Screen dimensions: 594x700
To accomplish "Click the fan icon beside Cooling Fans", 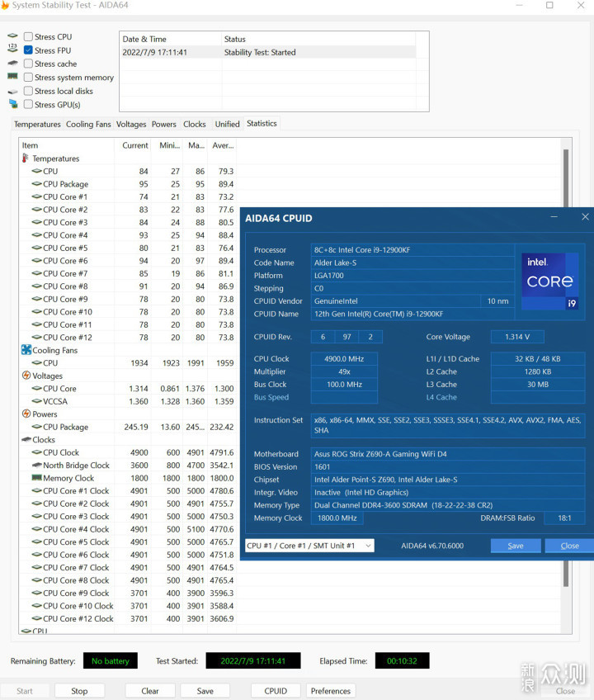I will [x=26, y=349].
